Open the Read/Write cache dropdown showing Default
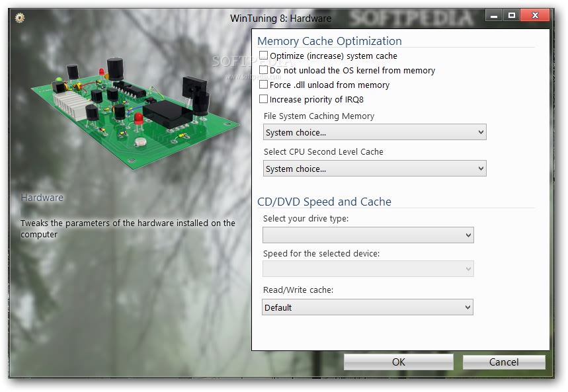Image resolution: width=568 pixels, height=392 pixels. click(368, 307)
